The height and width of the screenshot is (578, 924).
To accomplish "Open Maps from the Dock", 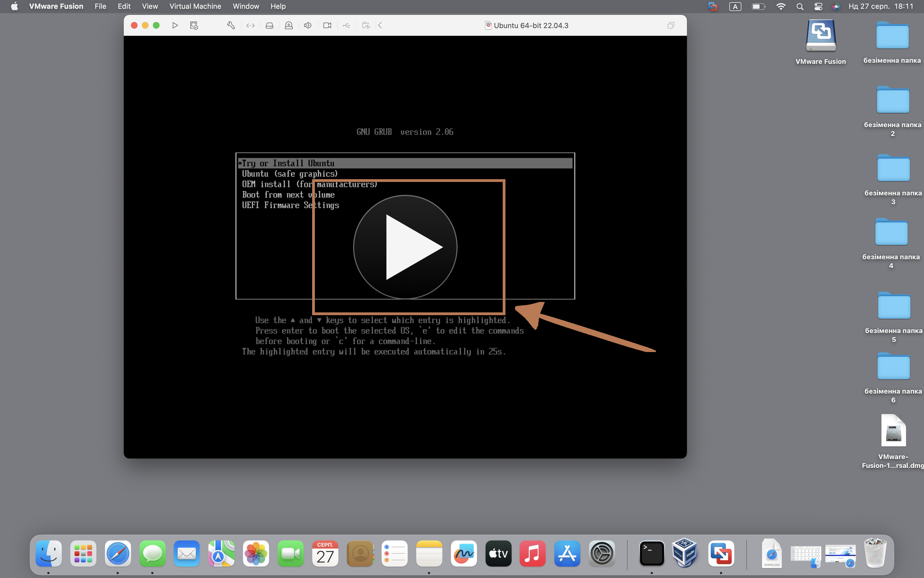I will 221,553.
